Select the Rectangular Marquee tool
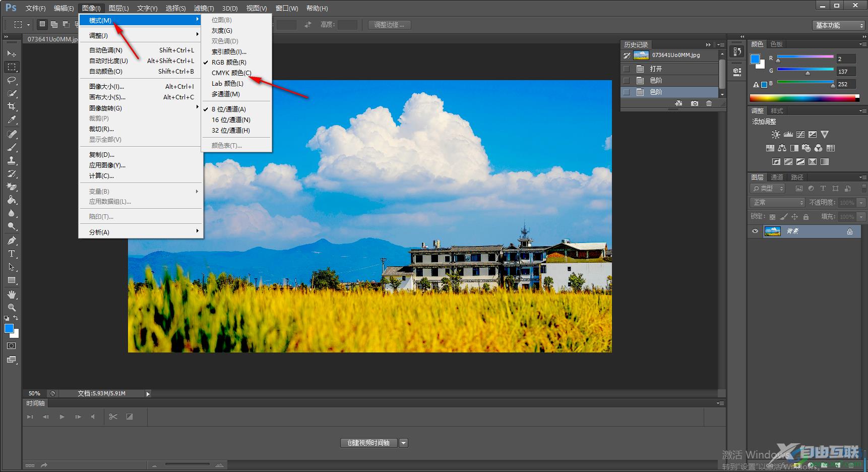Screen dimensions: 868x472 (12, 67)
